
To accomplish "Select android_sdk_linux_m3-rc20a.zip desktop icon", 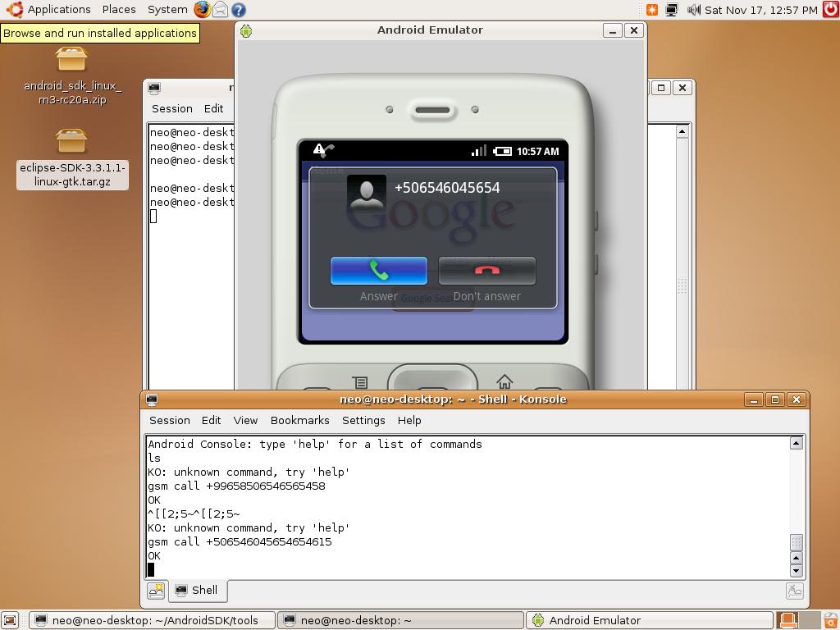I will click(72, 76).
